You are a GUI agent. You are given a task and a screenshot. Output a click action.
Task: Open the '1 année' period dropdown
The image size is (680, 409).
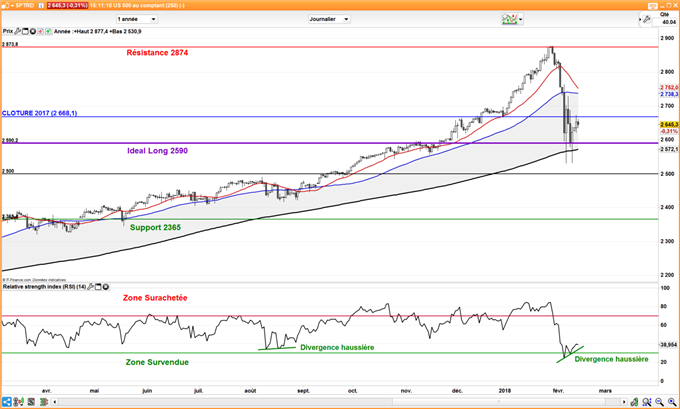pos(137,19)
